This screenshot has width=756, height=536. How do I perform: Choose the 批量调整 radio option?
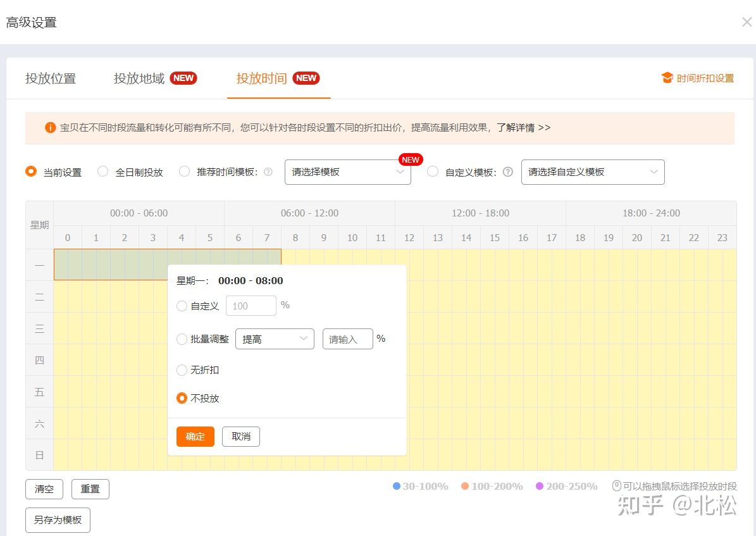182,339
